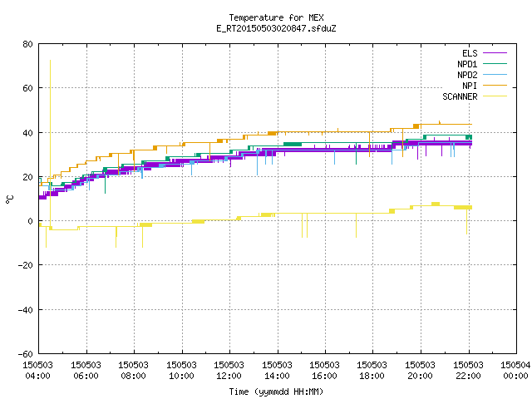Viewport: 532px width, 399px height.
Task: Click the x-axis tick label 150503 22:00
Action: 469,371
